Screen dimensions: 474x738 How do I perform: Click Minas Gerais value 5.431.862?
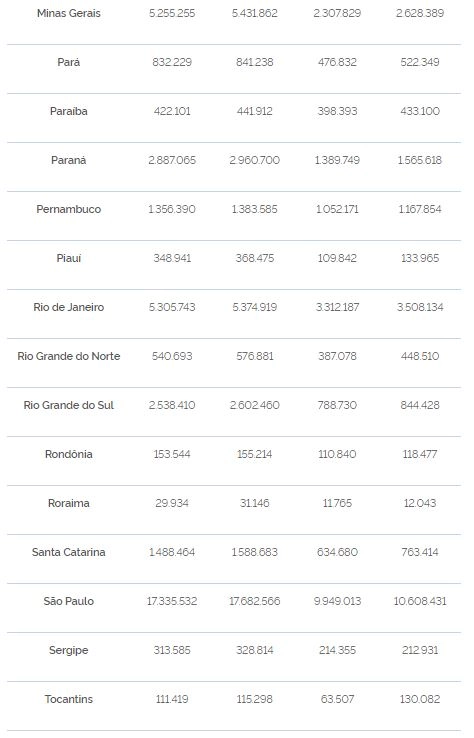255,13
